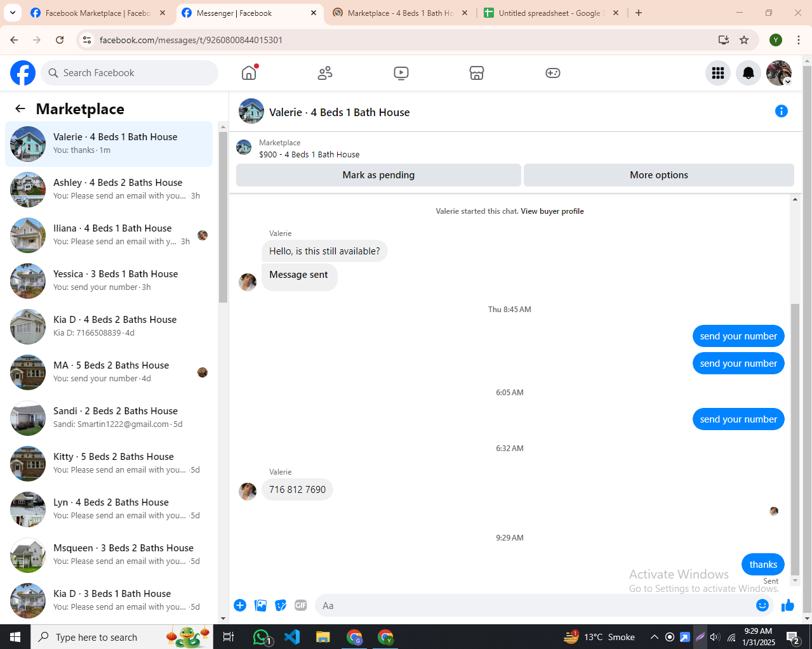Go back using Marketplace back arrow

pyautogui.click(x=20, y=108)
